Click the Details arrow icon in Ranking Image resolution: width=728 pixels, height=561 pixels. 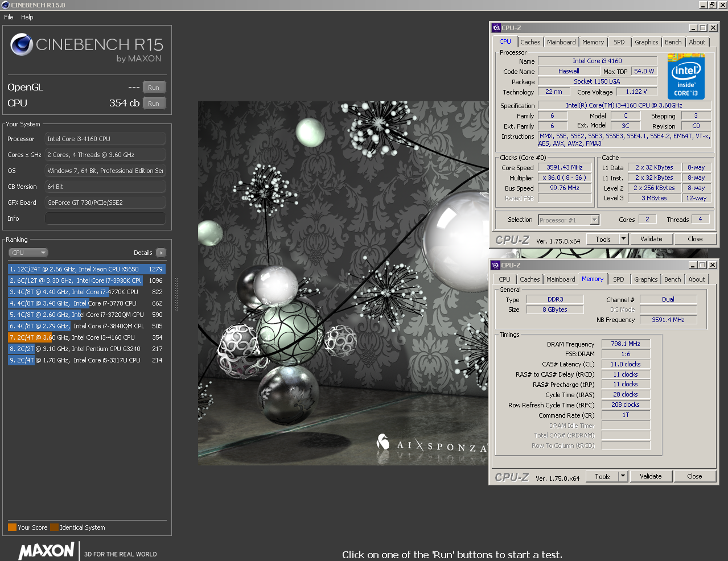161,253
